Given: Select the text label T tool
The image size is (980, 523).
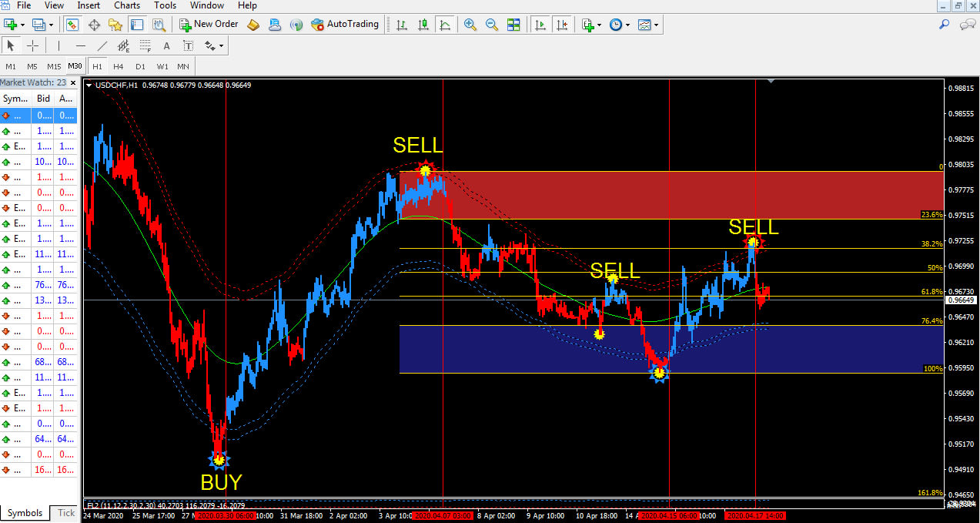Looking at the screenshot, I should (188, 46).
